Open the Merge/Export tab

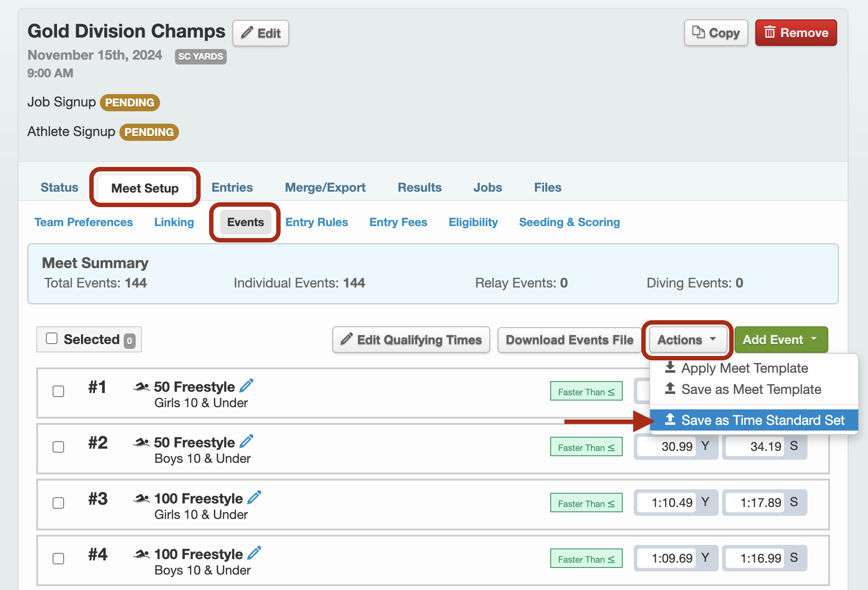(x=325, y=187)
